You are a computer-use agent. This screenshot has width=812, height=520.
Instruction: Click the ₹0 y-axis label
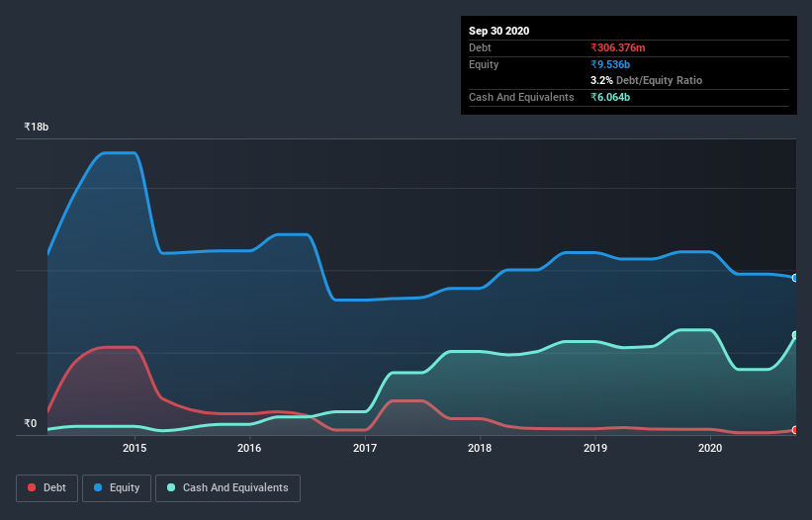click(31, 423)
